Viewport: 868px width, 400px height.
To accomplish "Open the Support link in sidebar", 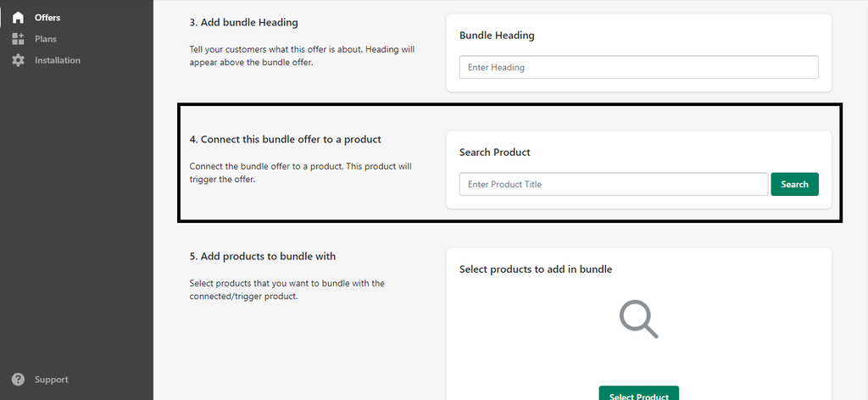I will tap(51, 380).
